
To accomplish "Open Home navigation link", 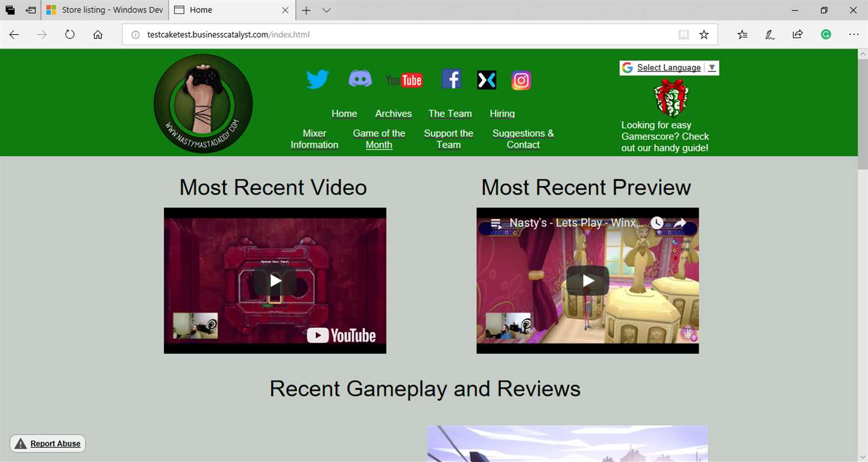I will (344, 114).
